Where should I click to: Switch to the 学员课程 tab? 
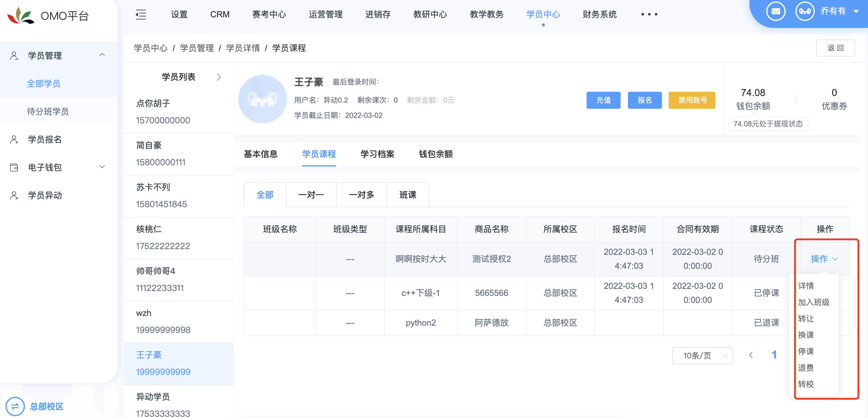point(319,154)
